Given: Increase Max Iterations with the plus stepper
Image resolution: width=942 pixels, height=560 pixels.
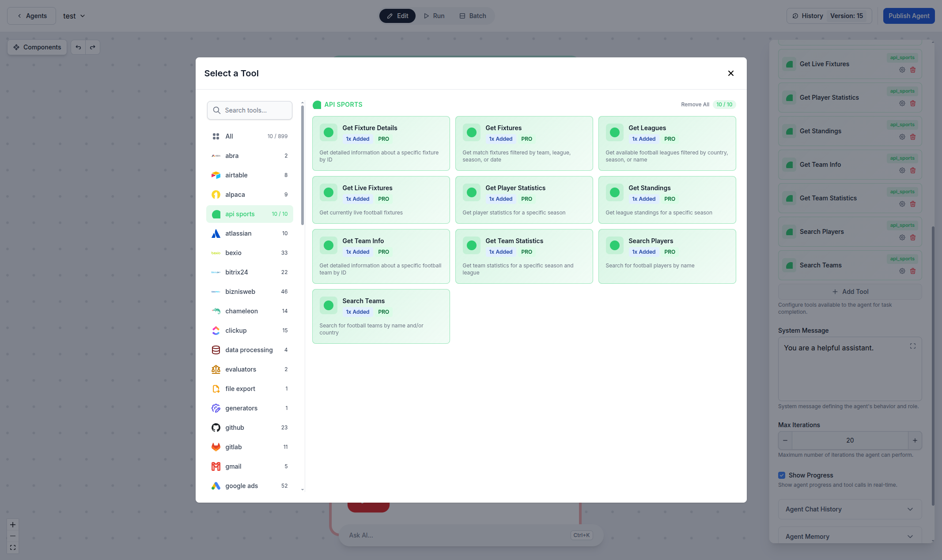Looking at the screenshot, I should click(915, 440).
